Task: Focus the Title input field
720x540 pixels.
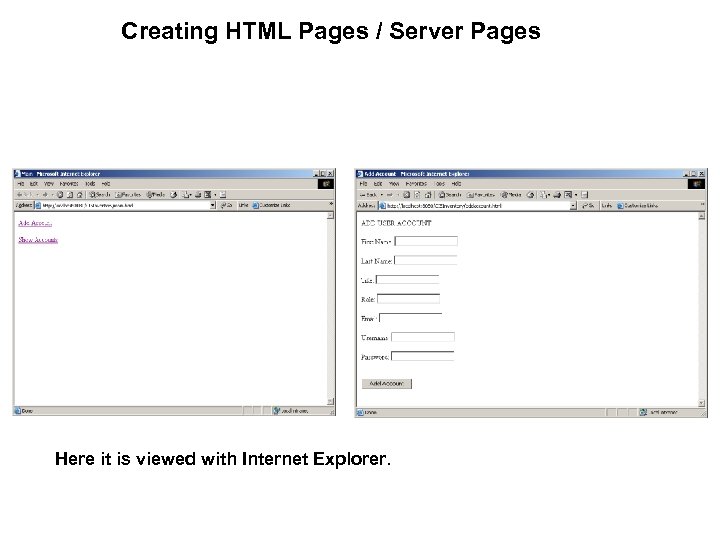Action: [x=408, y=280]
